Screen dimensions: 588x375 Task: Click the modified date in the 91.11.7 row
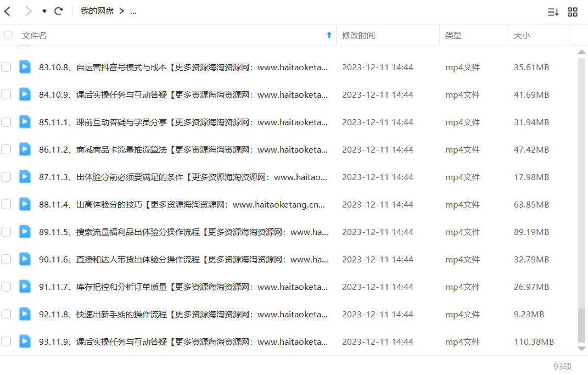coord(378,287)
